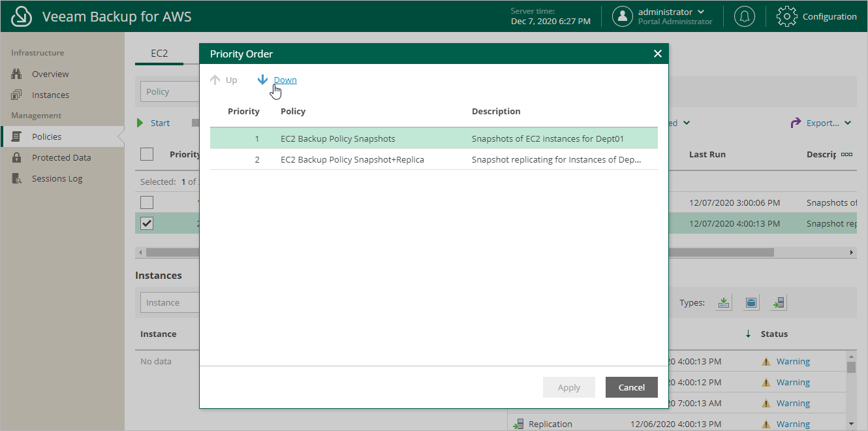868x431 pixels.
Task: Click the 12/07/2020 3:00:06 PM last run cell
Action: tap(734, 202)
